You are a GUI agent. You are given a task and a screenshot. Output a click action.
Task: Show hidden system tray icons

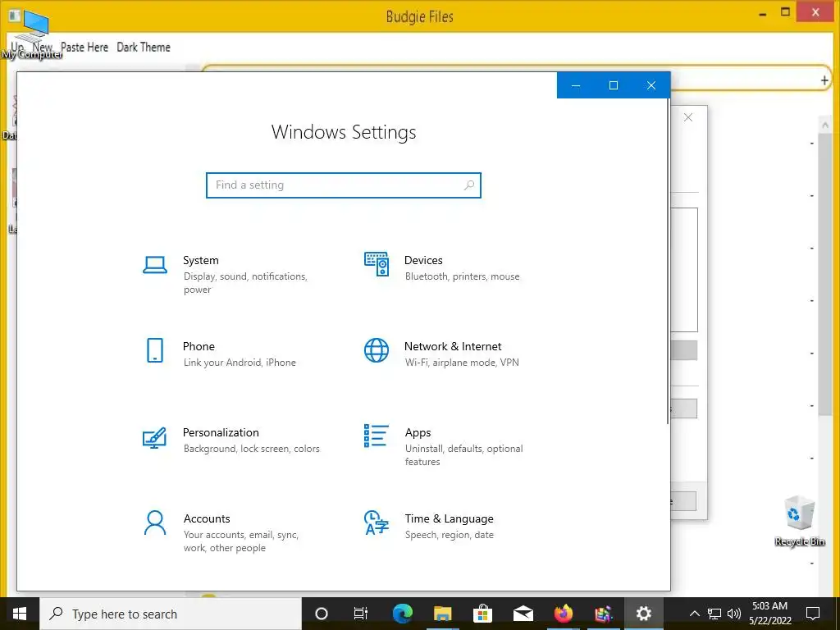(x=694, y=614)
